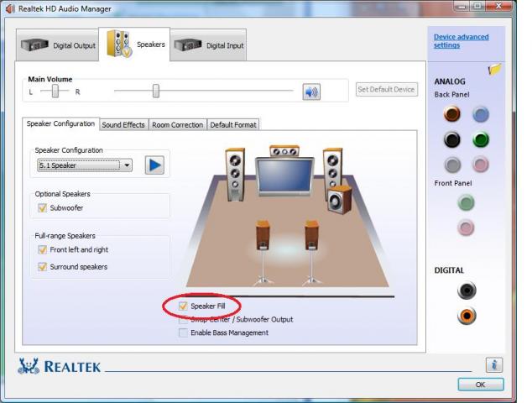The height and width of the screenshot is (403, 532).
Task: Click the front right speaker in room diagram
Action: [332, 166]
